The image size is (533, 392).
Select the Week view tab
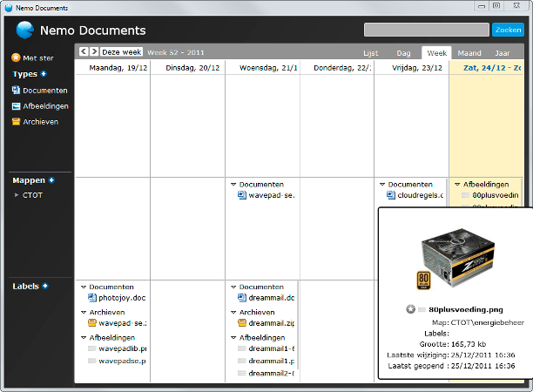tap(436, 53)
